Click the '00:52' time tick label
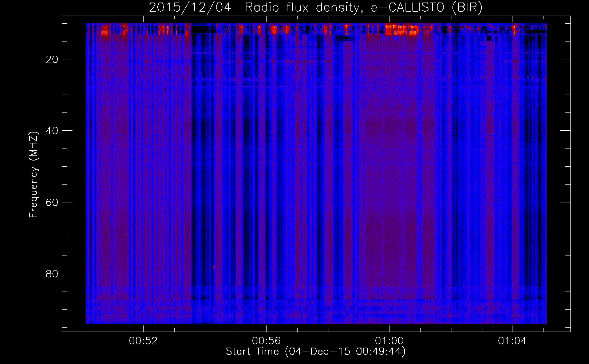The image size is (589, 364). (x=143, y=341)
